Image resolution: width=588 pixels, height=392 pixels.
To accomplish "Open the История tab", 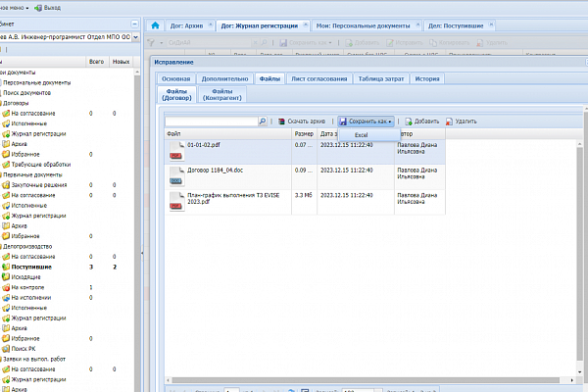I will [427, 78].
